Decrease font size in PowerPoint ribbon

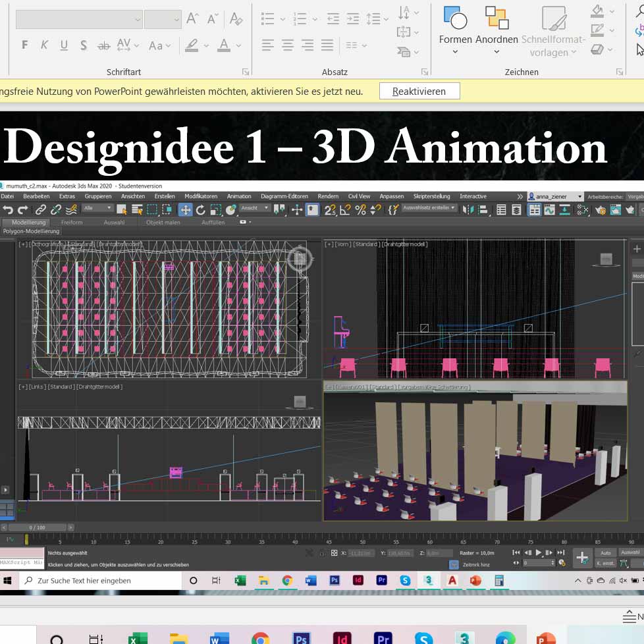tap(212, 18)
